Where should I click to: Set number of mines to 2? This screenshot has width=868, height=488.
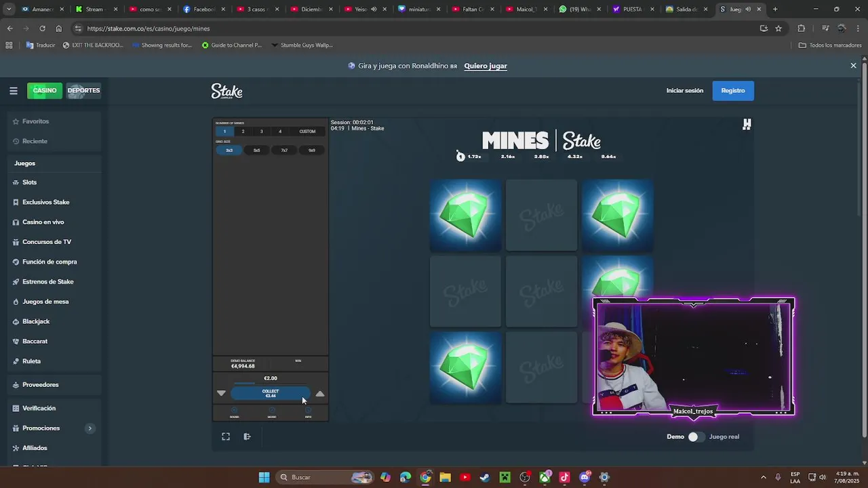[243, 131]
